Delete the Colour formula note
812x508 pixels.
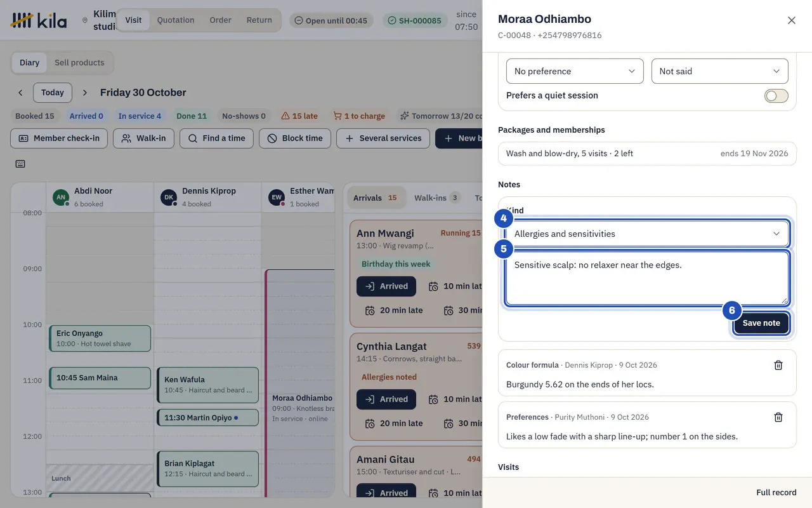point(778,365)
